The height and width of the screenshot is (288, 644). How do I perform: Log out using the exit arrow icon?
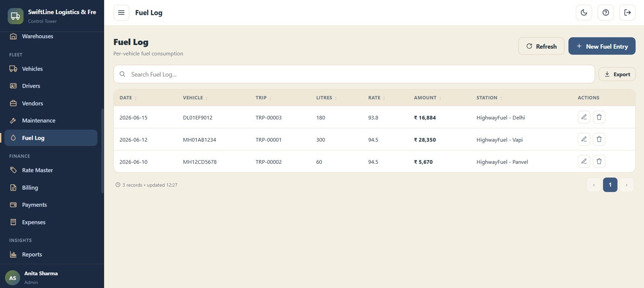(627, 12)
